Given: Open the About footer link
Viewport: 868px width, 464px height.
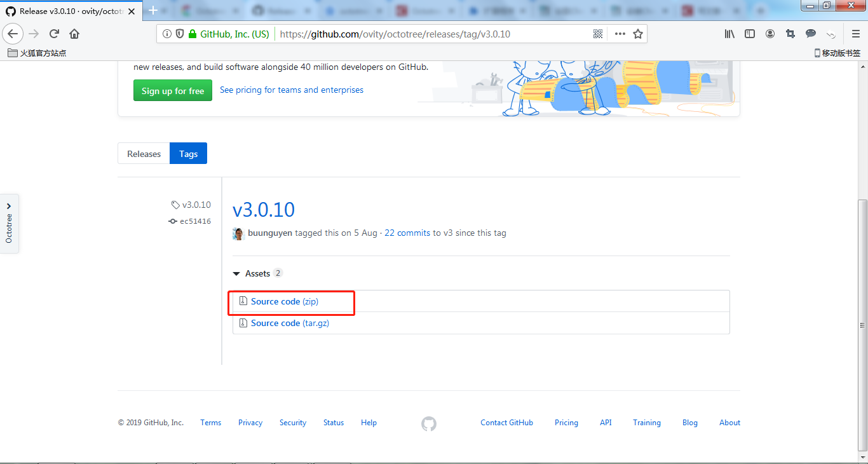Looking at the screenshot, I should tap(729, 423).
